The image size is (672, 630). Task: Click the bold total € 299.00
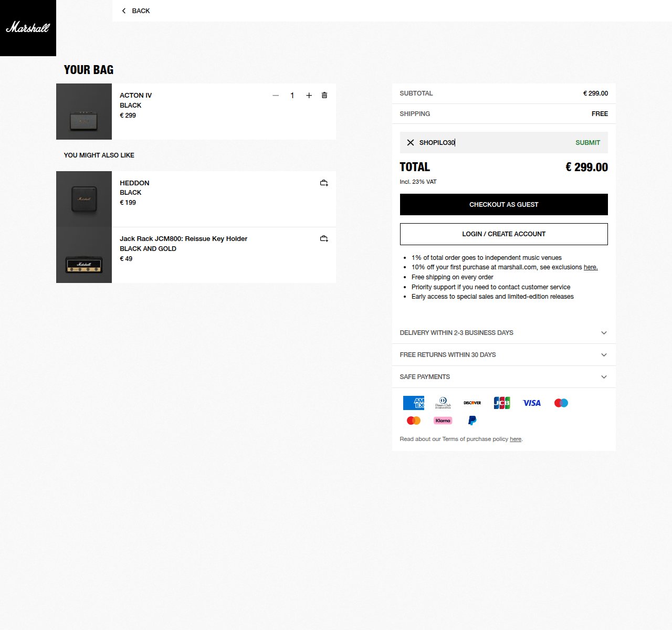pyautogui.click(x=586, y=167)
